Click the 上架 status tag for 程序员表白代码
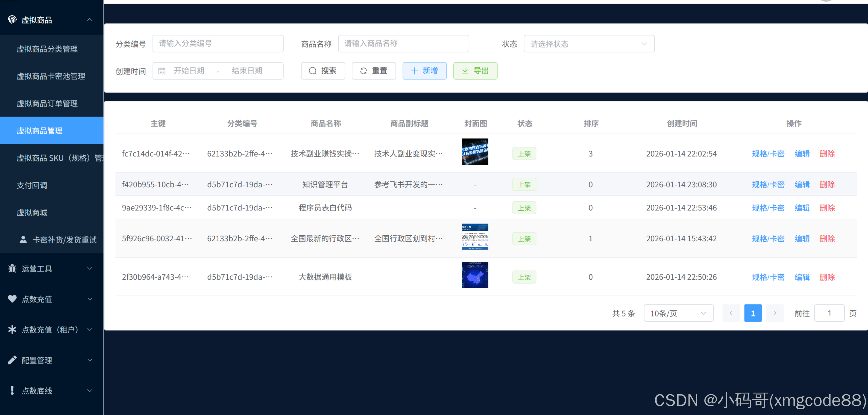This screenshot has width=868, height=415. click(524, 208)
